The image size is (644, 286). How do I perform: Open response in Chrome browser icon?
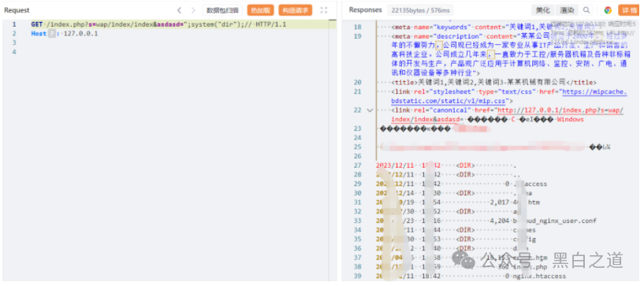coord(608,10)
